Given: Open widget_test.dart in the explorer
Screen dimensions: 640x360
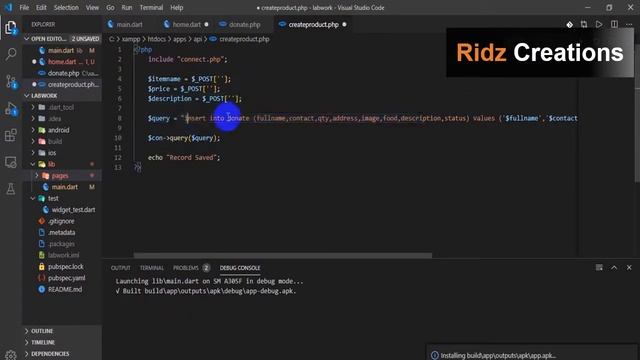Looking at the screenshot, I should coord(62,210).
